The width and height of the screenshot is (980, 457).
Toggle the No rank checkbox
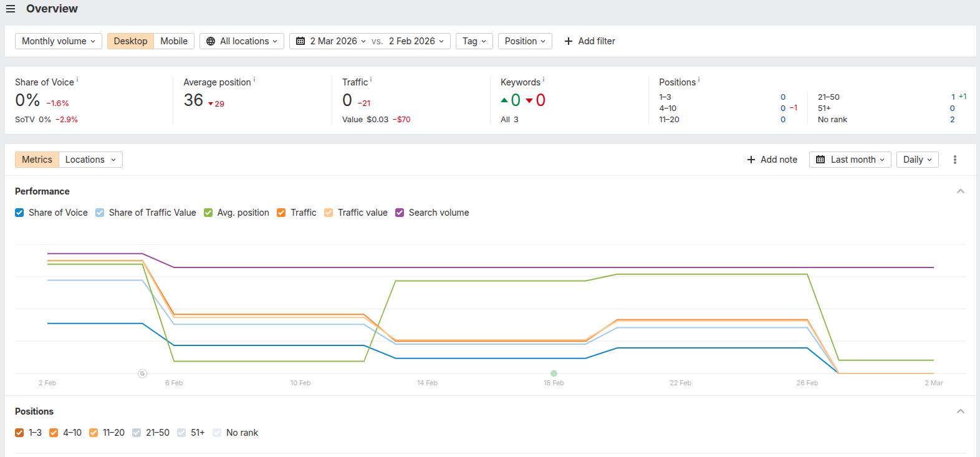[x=217, y=433]
